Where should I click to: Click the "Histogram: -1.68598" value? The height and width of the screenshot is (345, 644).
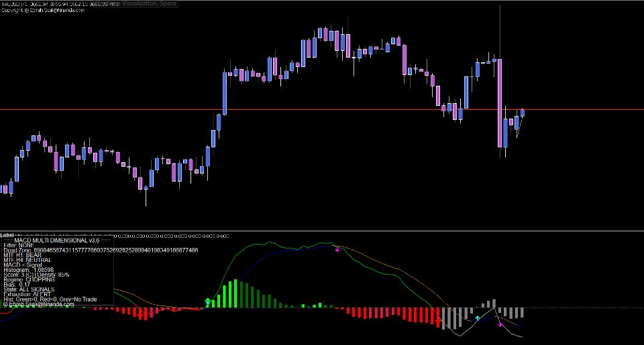tap(28, 270)
